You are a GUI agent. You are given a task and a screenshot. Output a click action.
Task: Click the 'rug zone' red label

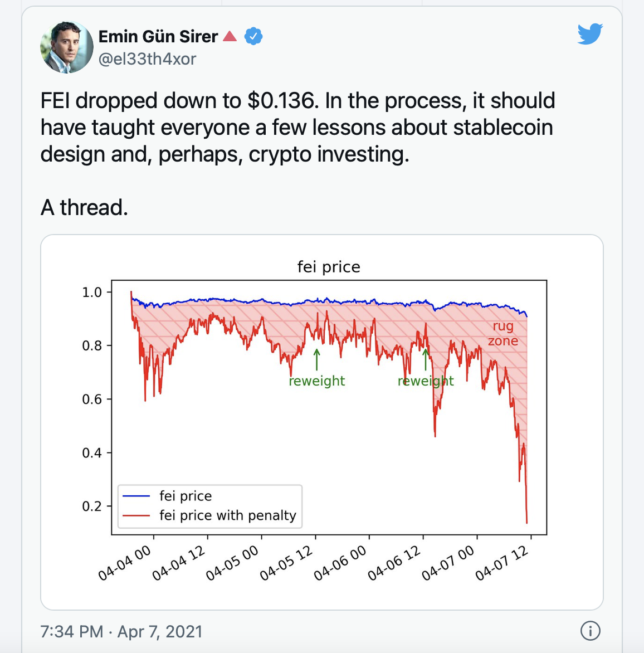tap(503, 334)
